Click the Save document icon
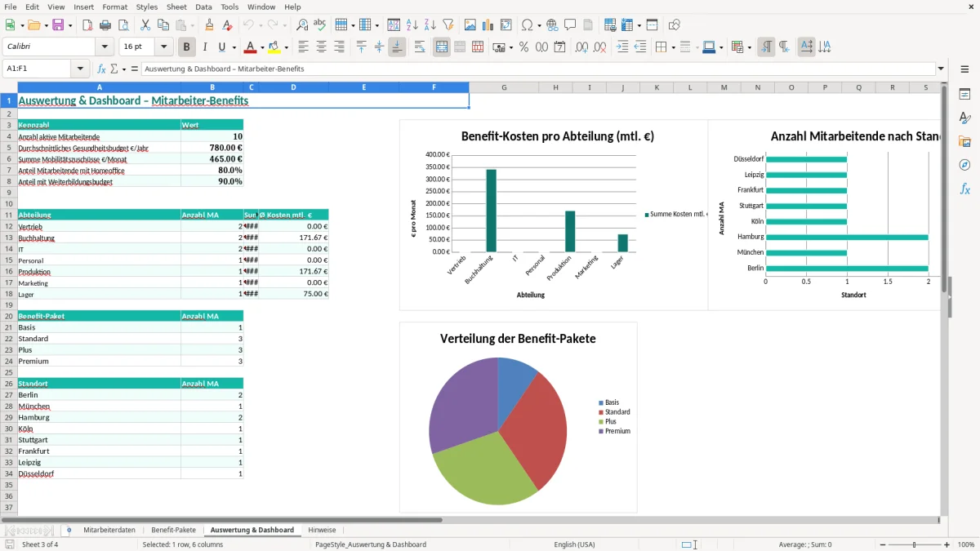The width and height of the screenshot is (980, 551). pos(58,25)
